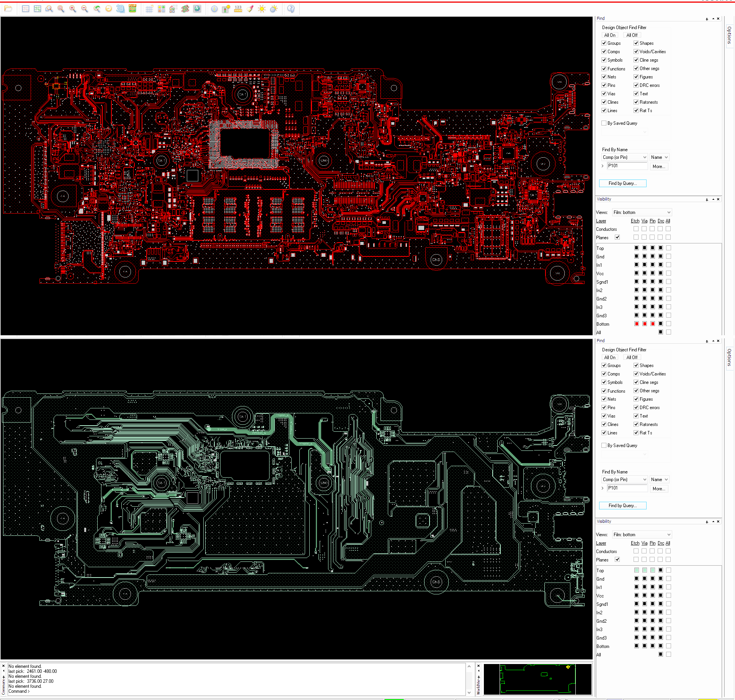
Task: Click the shapes-with-arrow icon beside the color squares
Action: pos(173,9)
